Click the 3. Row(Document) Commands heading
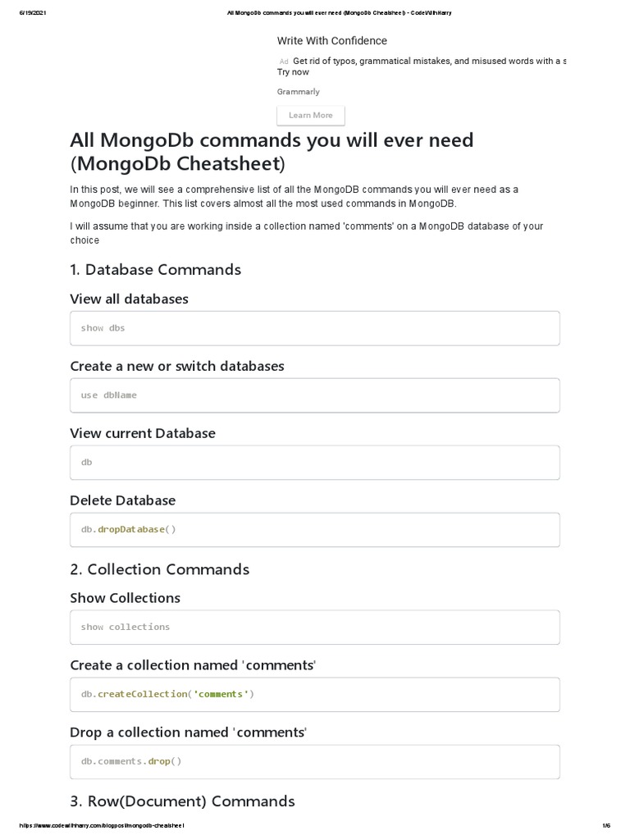This screenshot has height=840, width=630. point(183,801)
